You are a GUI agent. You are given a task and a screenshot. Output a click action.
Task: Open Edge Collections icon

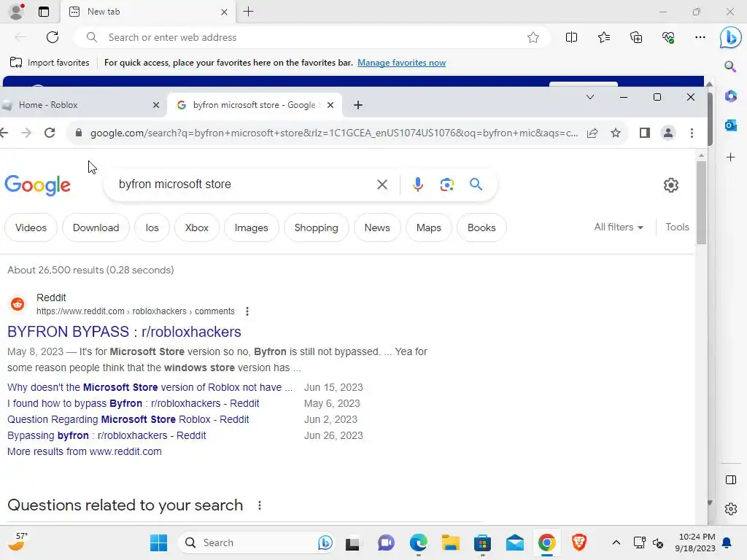point(636,37)
